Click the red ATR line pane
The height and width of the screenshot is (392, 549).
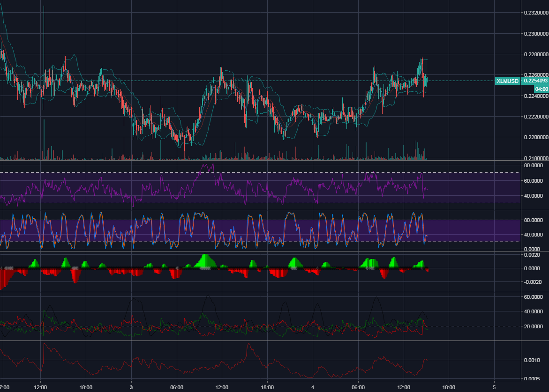coord(261,361)
